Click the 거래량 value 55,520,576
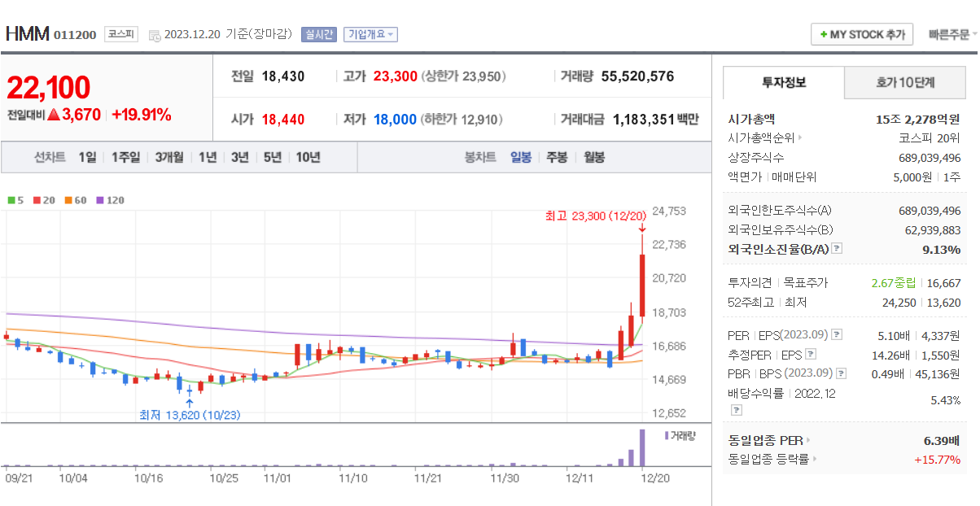 (x=637, y=76)
